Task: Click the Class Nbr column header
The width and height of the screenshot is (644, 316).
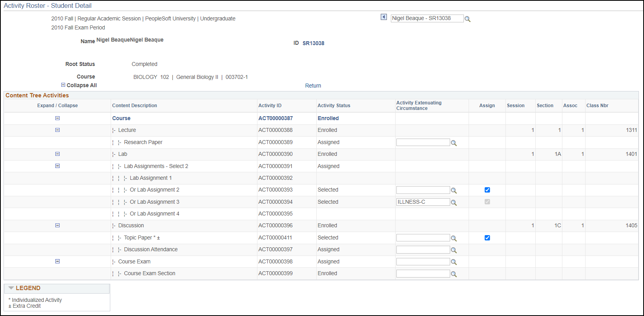Action: 597,106
